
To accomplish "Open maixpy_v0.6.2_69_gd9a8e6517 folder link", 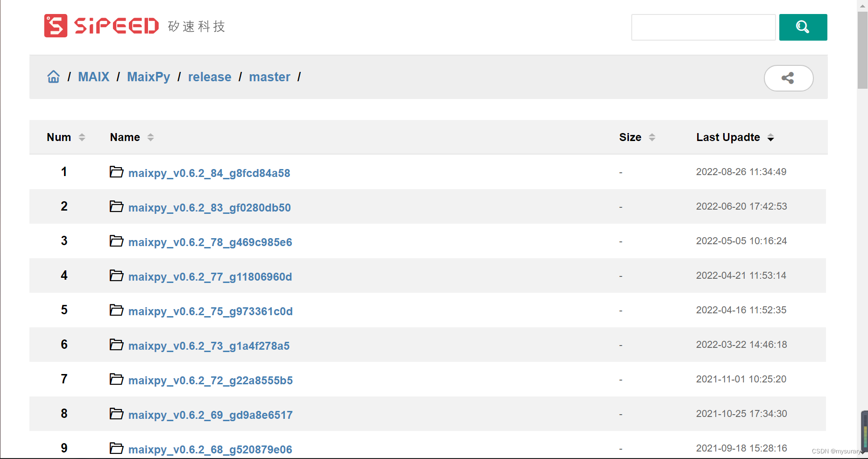I will (211, 415).
